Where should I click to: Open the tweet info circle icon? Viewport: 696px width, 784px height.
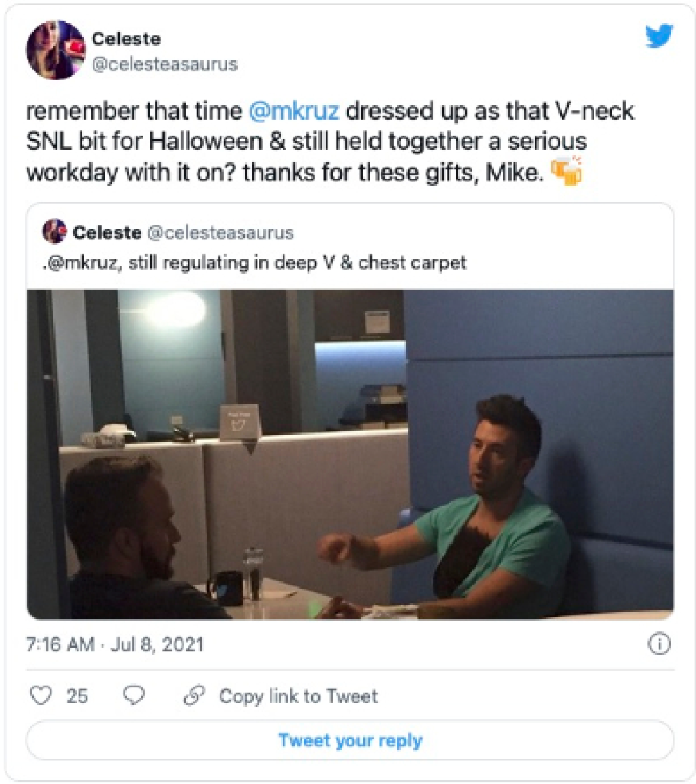pyautogui.click(x=659, y=644)
